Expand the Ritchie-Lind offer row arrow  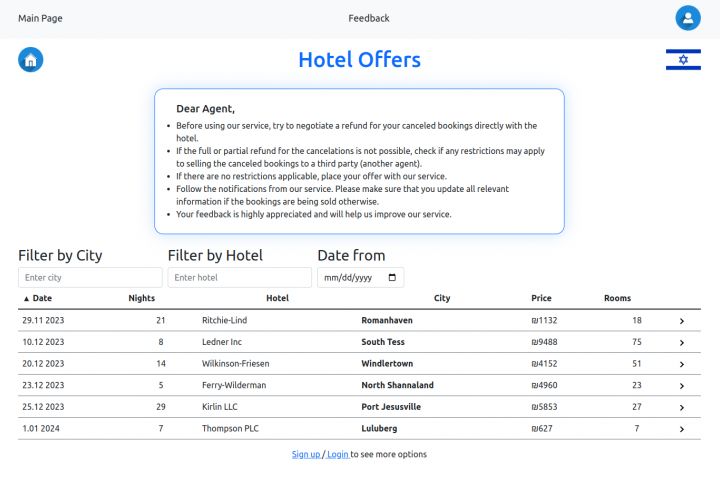point(682,321)
